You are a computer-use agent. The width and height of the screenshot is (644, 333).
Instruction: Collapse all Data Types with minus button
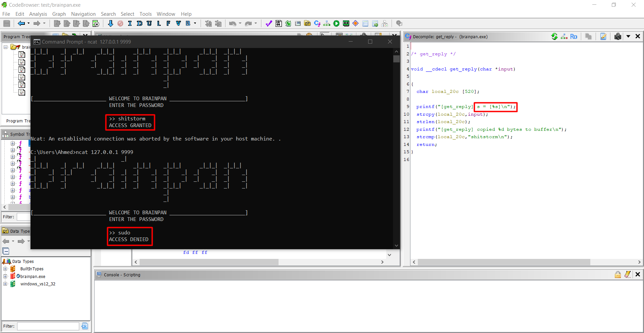click(6, 251)
